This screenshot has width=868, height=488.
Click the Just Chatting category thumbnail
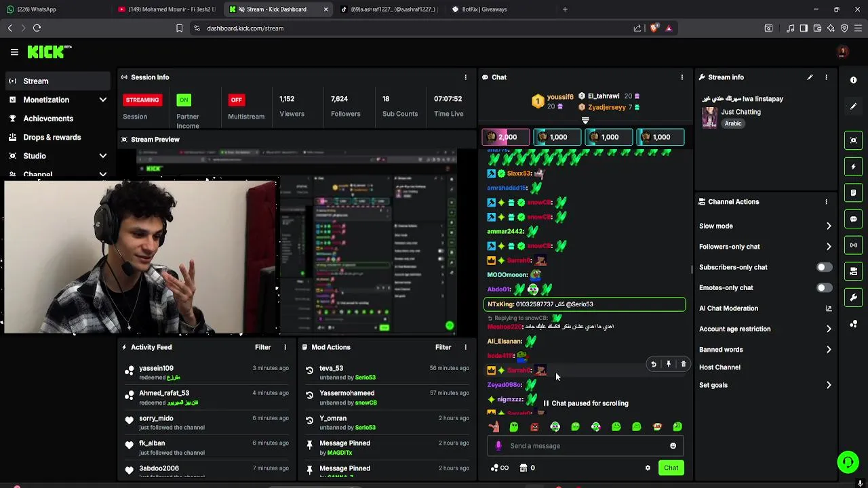[x=709, y=117]
